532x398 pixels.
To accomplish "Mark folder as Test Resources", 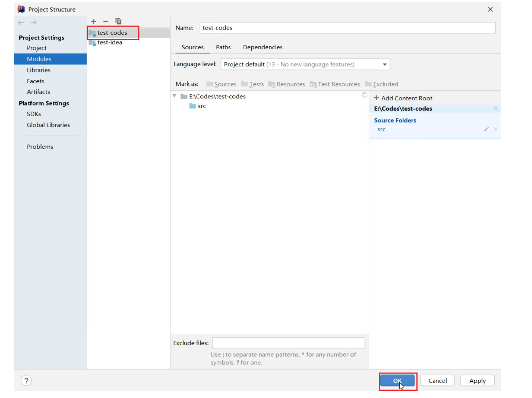I will click(335, 84).
